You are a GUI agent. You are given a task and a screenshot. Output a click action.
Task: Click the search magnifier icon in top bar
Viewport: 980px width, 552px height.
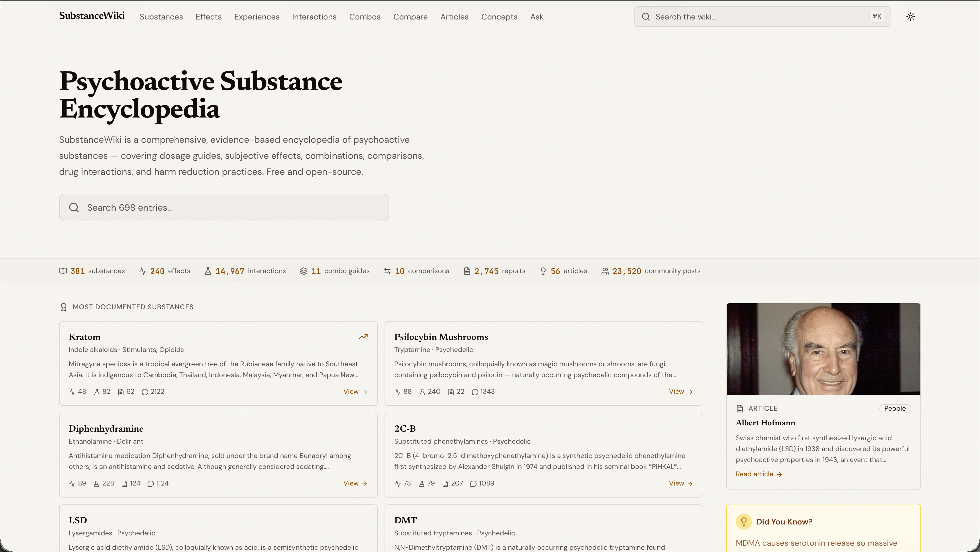646,16
